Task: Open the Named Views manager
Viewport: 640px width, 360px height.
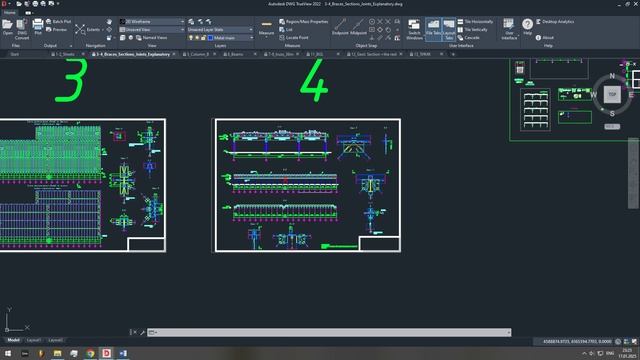Action: tap(151, 38)
